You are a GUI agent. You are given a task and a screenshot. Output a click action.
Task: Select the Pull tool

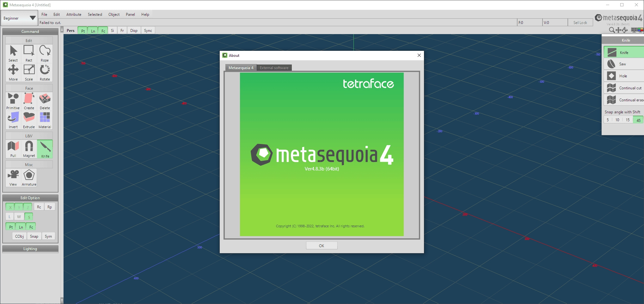(13, 149)
